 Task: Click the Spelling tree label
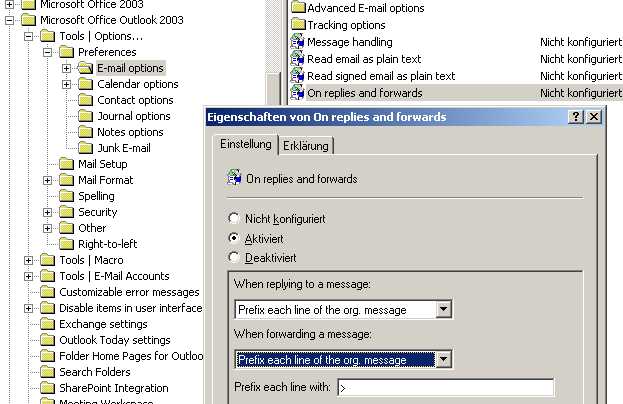pos(96,196)
